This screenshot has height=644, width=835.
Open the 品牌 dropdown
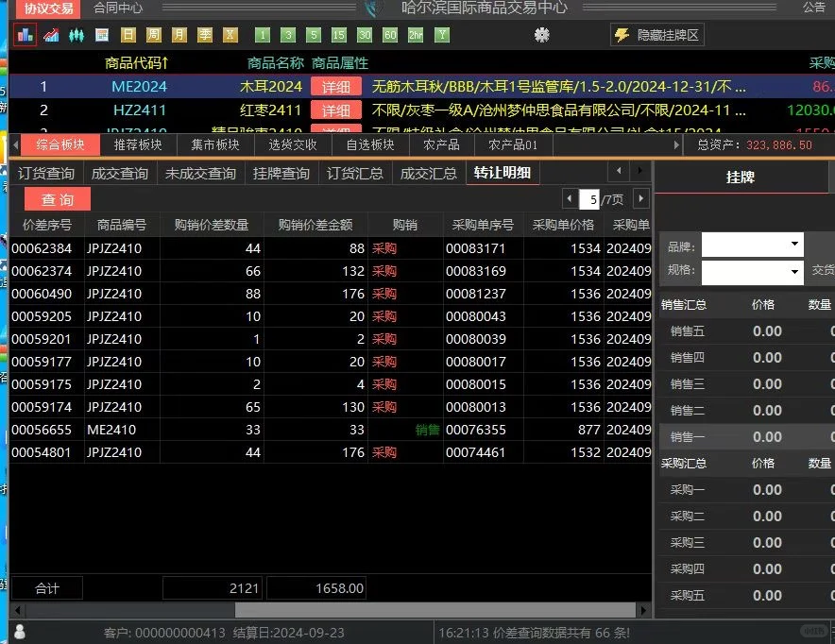[x=753, y=246]
